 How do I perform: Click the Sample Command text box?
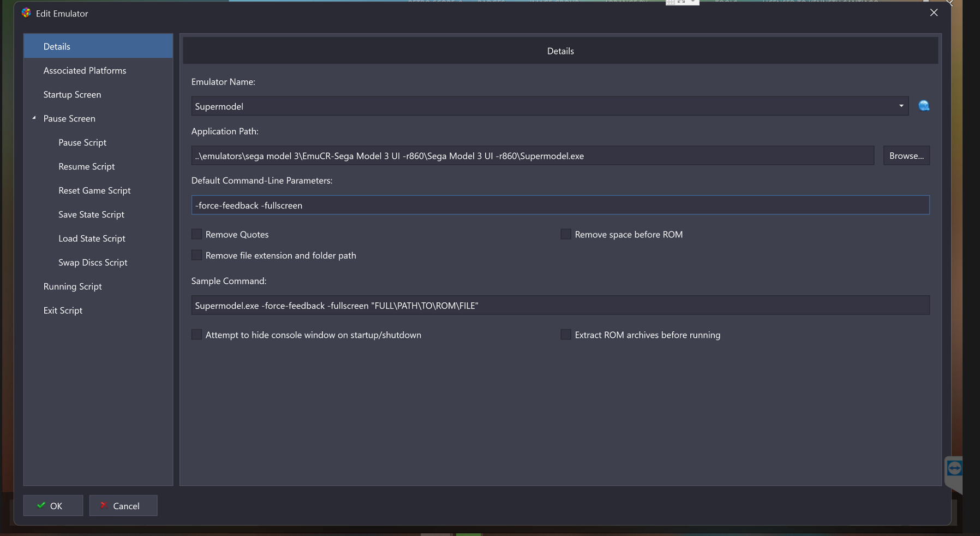pos(560,305)
